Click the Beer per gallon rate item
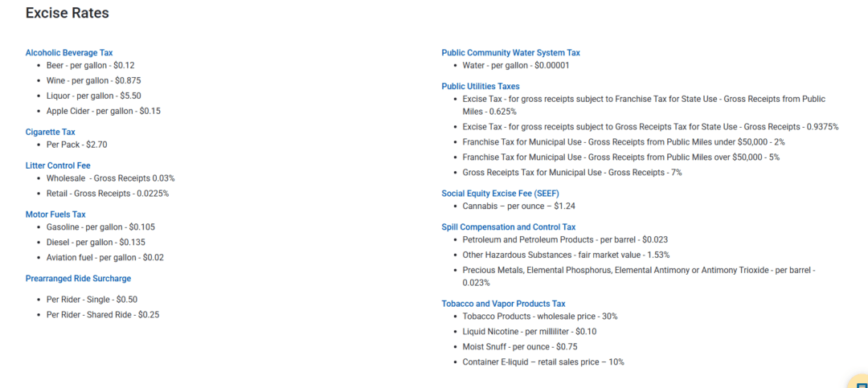This screenshot has width=868, height=388. point(91,65)
